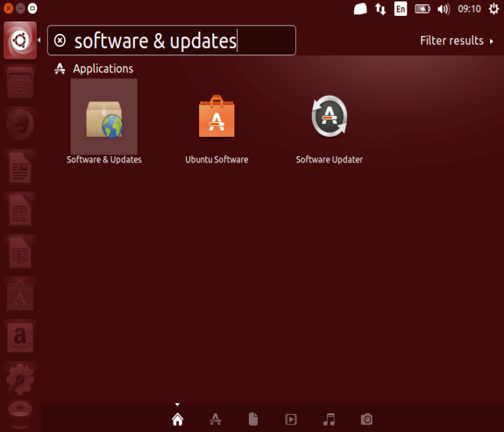
Task: Open System Settings in launcher
Action: [20, 379]
